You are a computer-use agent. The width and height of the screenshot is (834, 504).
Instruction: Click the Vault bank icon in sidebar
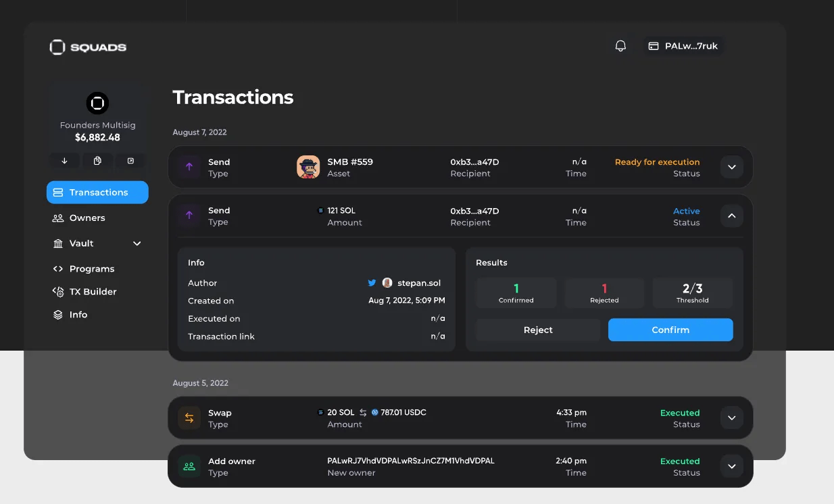pos(57,243)
